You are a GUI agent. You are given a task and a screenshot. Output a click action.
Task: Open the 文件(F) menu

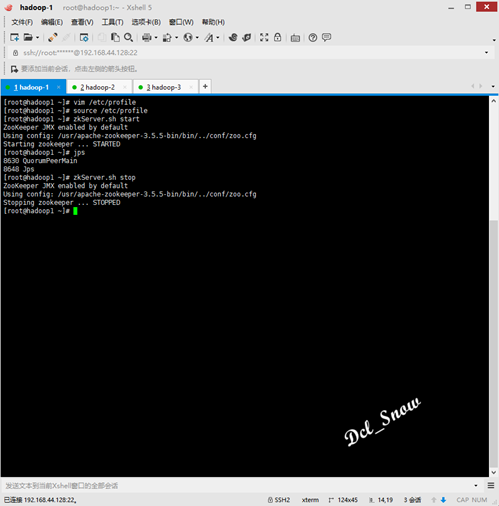[x=22, y=22]
